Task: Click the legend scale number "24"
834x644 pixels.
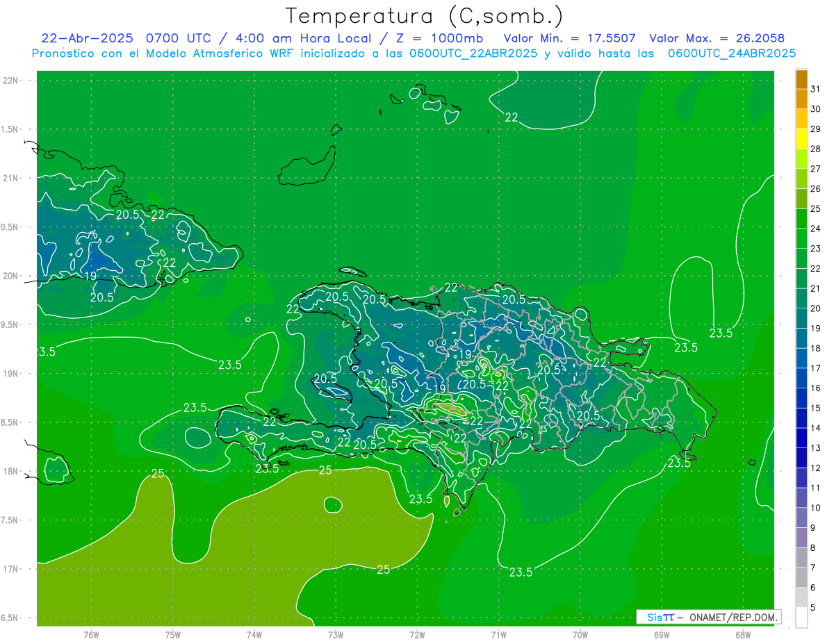Action: point(816,229)
